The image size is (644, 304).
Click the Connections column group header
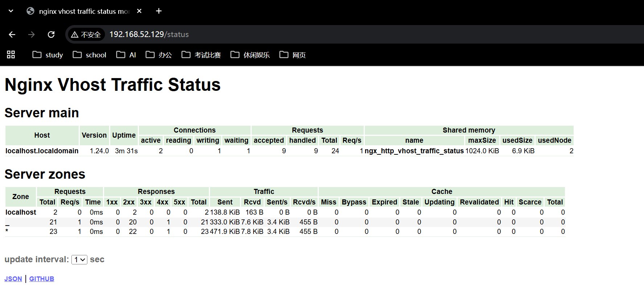(x=195, y=130)
